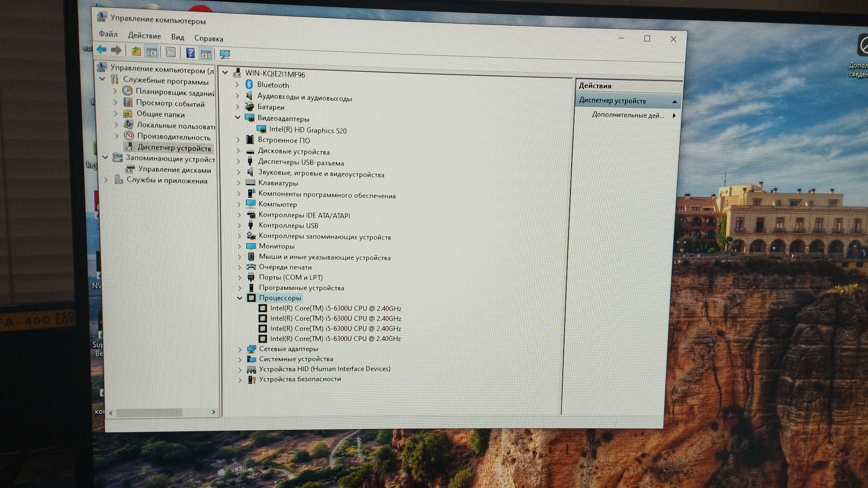868x488 pixels.
Task: Open the Вид menu
Action: tap(177, 37)
